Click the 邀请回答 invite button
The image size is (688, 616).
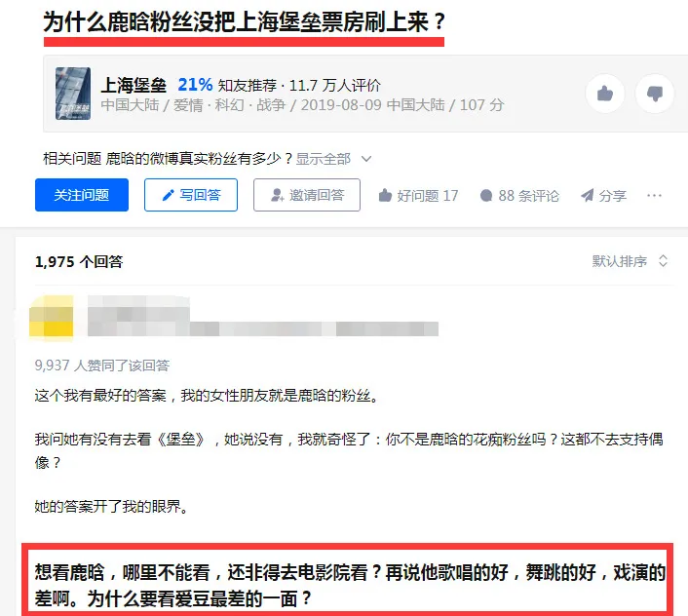click(307, 195)
